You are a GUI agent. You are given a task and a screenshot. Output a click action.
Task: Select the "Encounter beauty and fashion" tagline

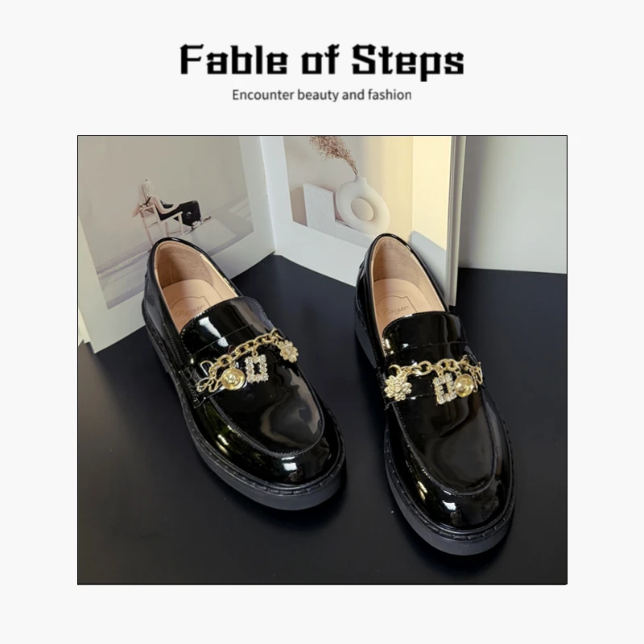(x=322, y=95)
